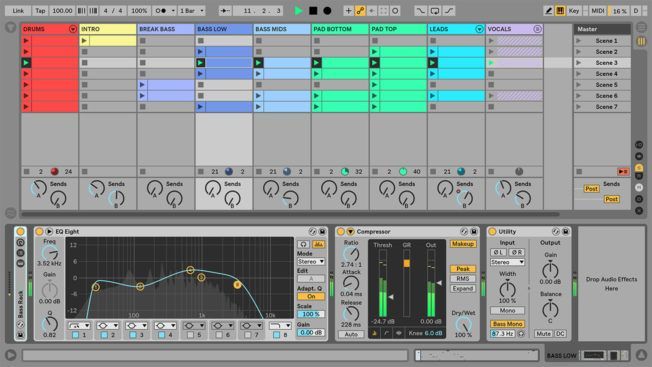Enable EQ Eight headphone audition mode
The image size is (652, 367).
click(303, 244)
